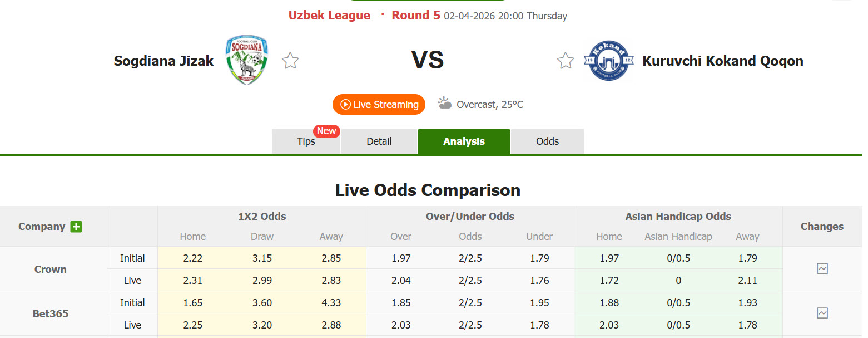Click the Sogdiana Jizak team name
868x338 pixels.
click(x=163, y=61)
